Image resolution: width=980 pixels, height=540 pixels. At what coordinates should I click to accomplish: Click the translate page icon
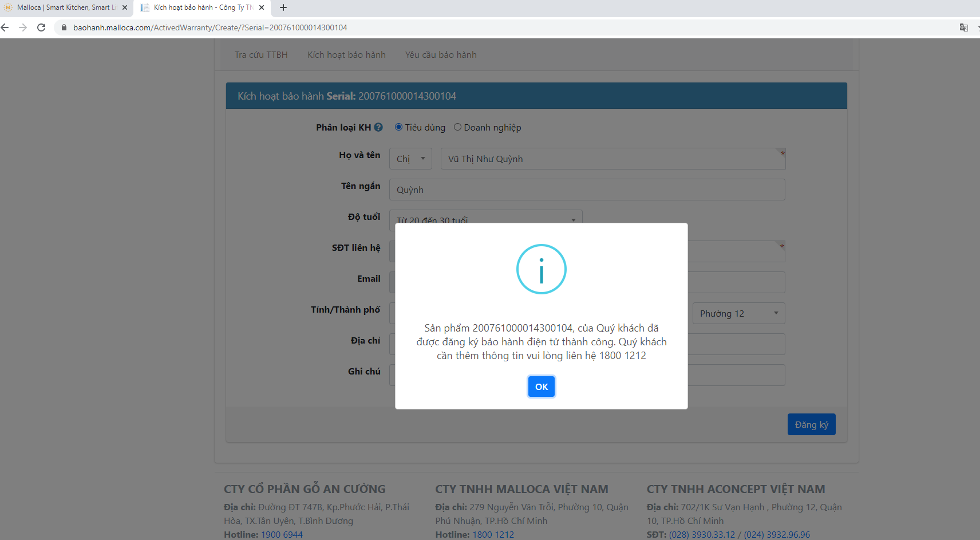(964, 27)
